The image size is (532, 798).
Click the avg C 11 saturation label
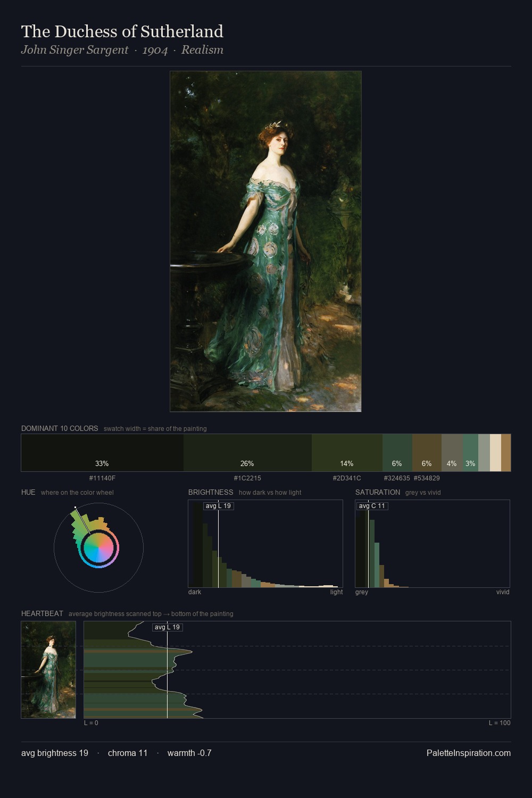(372, 506)
